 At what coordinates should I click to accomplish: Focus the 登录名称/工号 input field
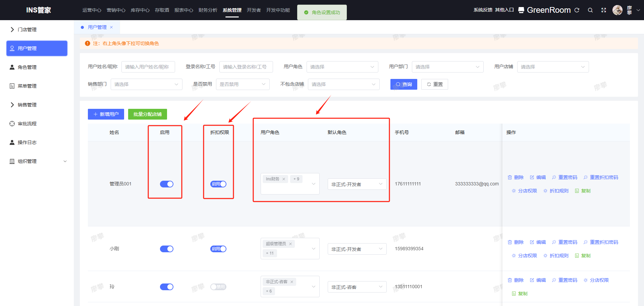pos(246,67)
